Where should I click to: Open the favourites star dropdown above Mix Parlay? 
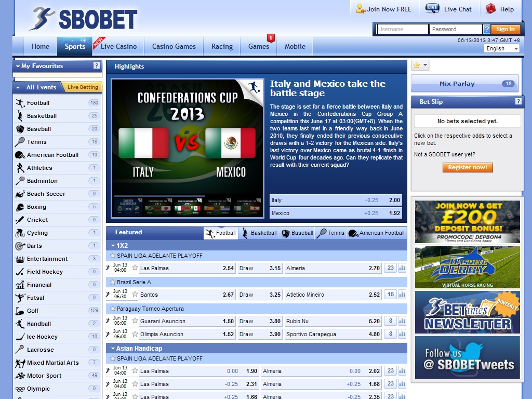click(420, 65)
